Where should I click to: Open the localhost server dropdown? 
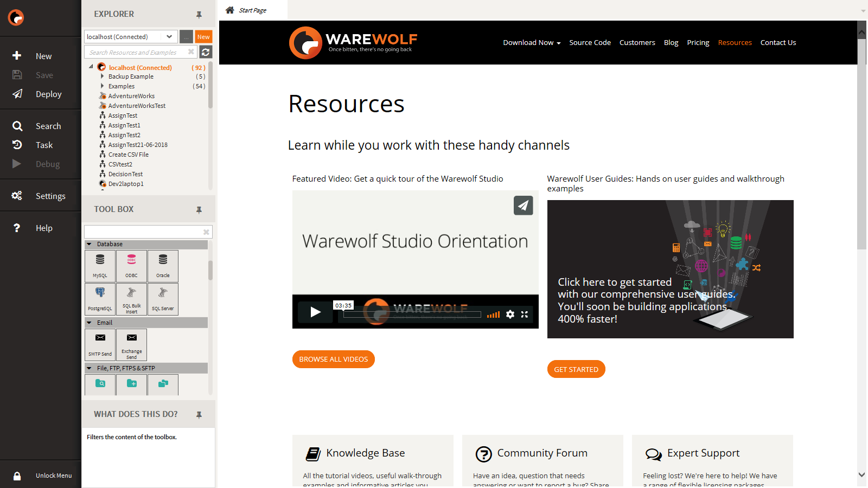click(169, 37)
